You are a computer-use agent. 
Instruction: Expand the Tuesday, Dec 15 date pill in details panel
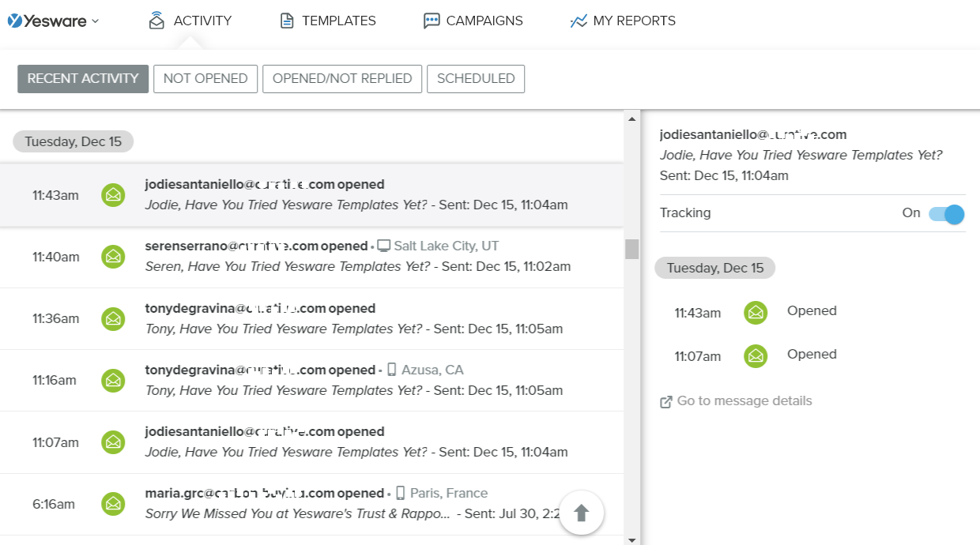point(714,268)
